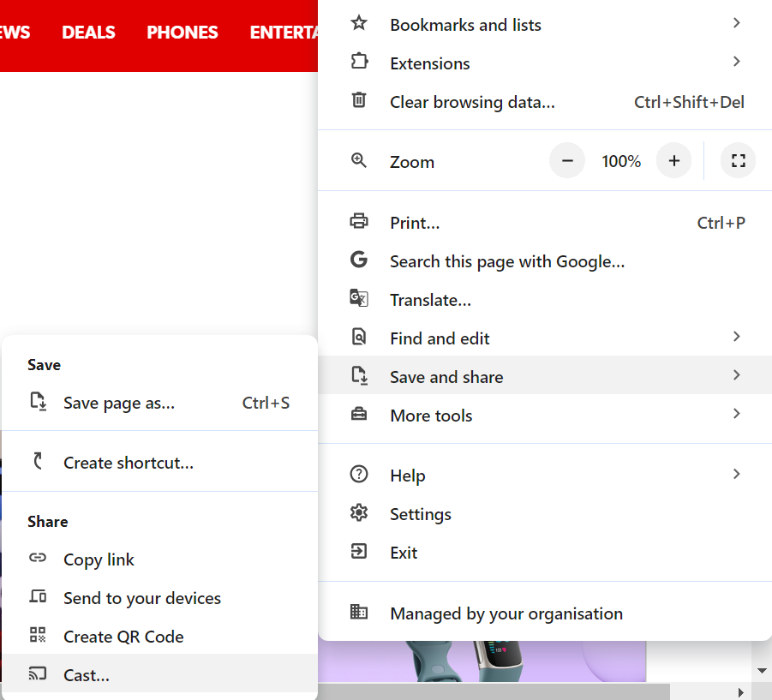
Task: Click the QR code icon
Action: tap(38, 635)
